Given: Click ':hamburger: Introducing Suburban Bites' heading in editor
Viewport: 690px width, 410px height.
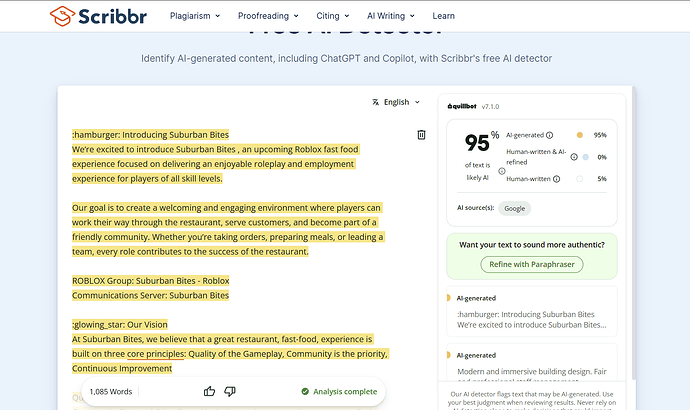Looking at the screenshot, I should [x=150, y=135].
